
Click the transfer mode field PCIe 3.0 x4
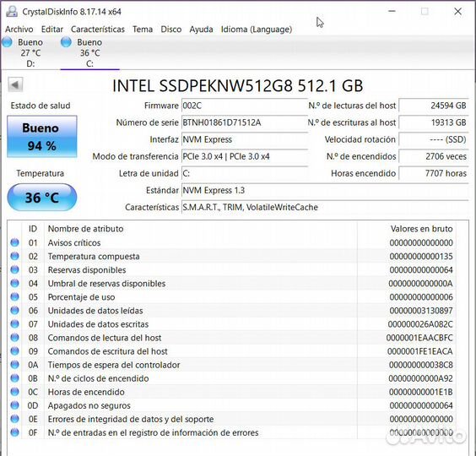[245, 157]
